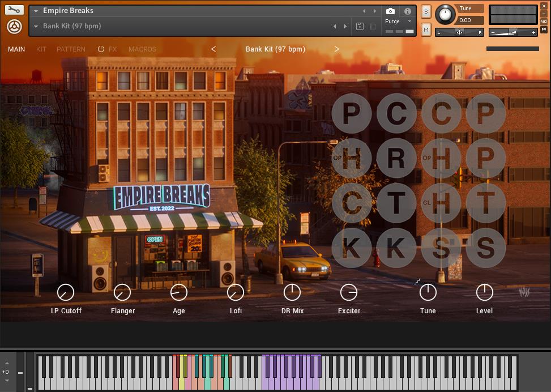Trigger the C pad in the third row
551x392 pixels.
pyautogui.click(x=352, y=203)
